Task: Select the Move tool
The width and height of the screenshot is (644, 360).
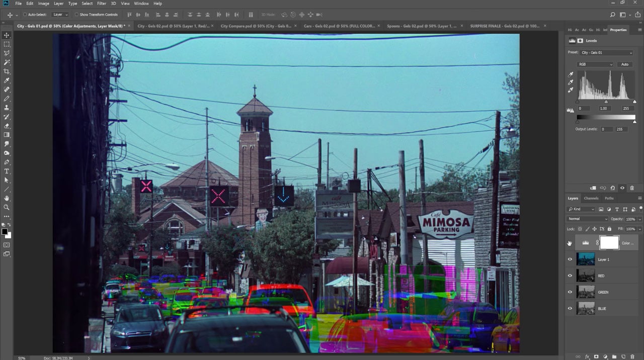Action: pos(7,35)
